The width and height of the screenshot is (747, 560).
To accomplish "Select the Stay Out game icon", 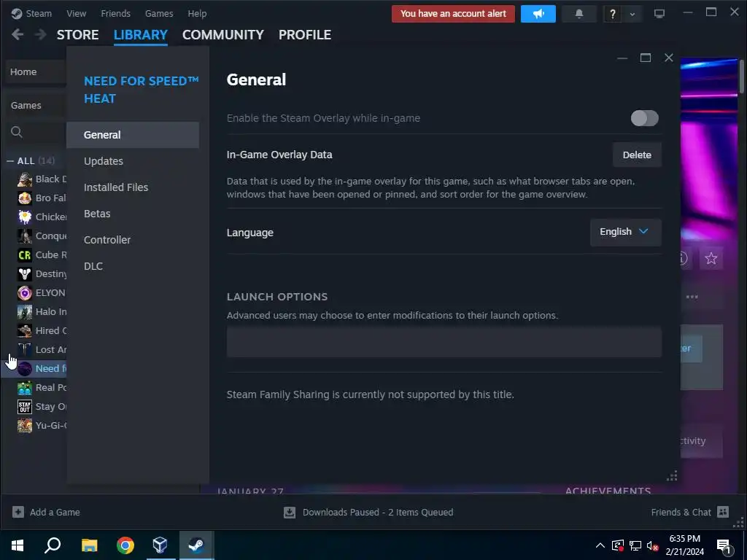I will [25, 407].
